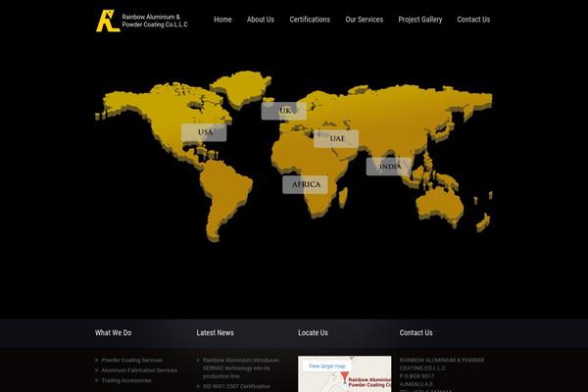Select the UAE label on the map
The width and height of the screenshot is (588, 392).
[x=336, y=139]
